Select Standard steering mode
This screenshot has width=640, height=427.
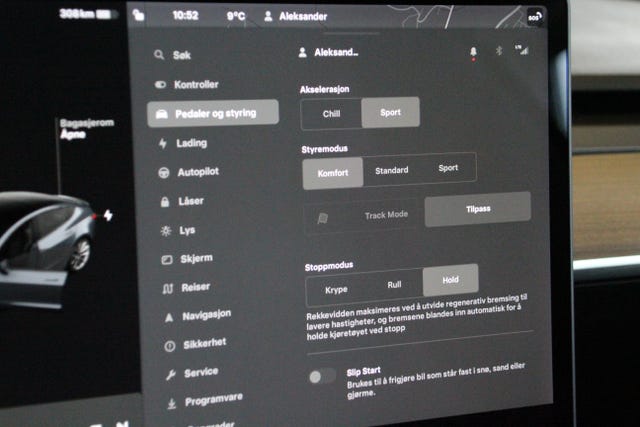click(x=391, y=170)
